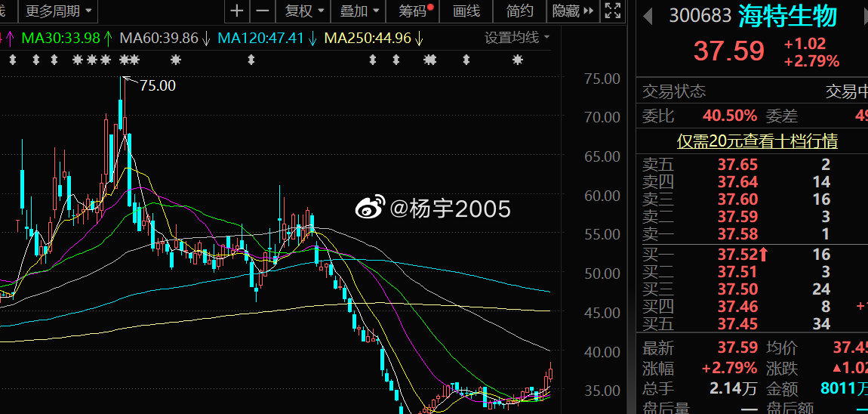
Task: Switch to 简约 simple view
Action: pyautogui.click(x=520, y=11)
